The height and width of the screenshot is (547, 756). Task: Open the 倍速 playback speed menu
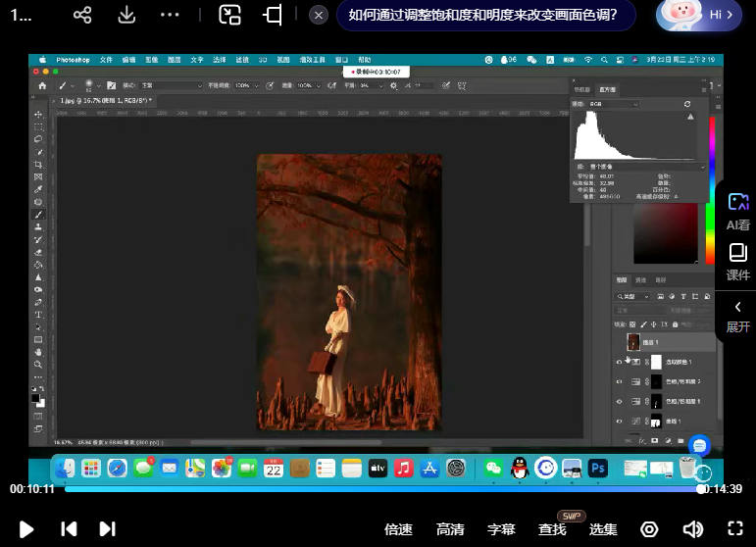(398, 529)
